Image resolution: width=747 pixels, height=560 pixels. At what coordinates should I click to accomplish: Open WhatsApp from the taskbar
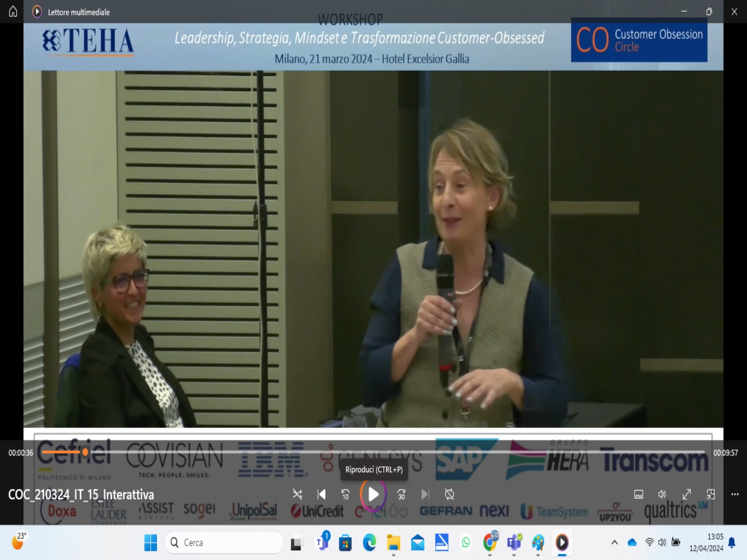(466, 543)
